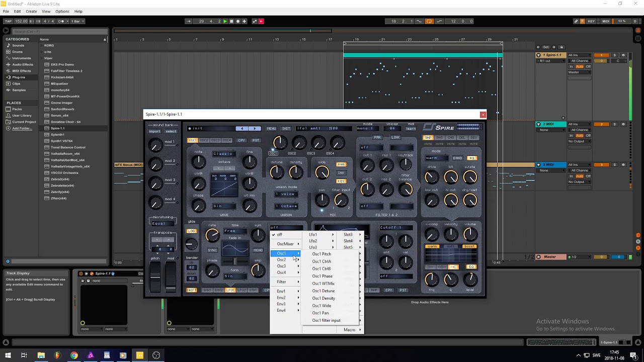Select ValhallaRoom_x64 in plug-in list
This screenshot has width=644, height=362.
coord(65,154)
